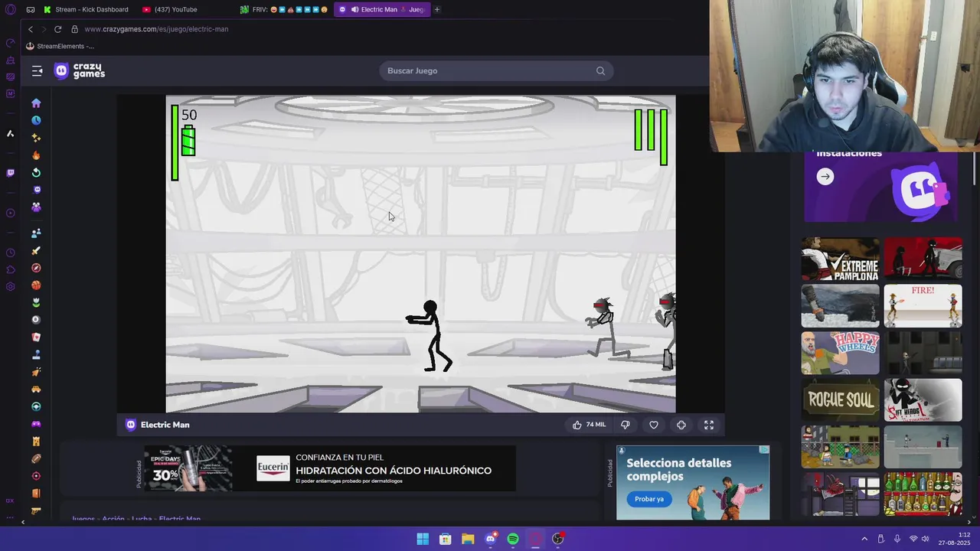Open tower castle category icon in sidebar
980x551 pixels.
36,442
